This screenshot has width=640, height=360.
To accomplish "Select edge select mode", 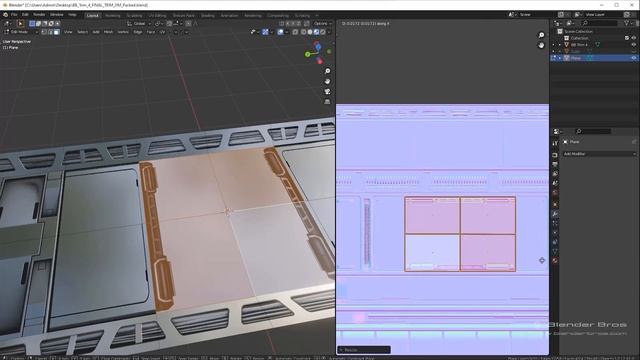I will [x=50, y=32].
